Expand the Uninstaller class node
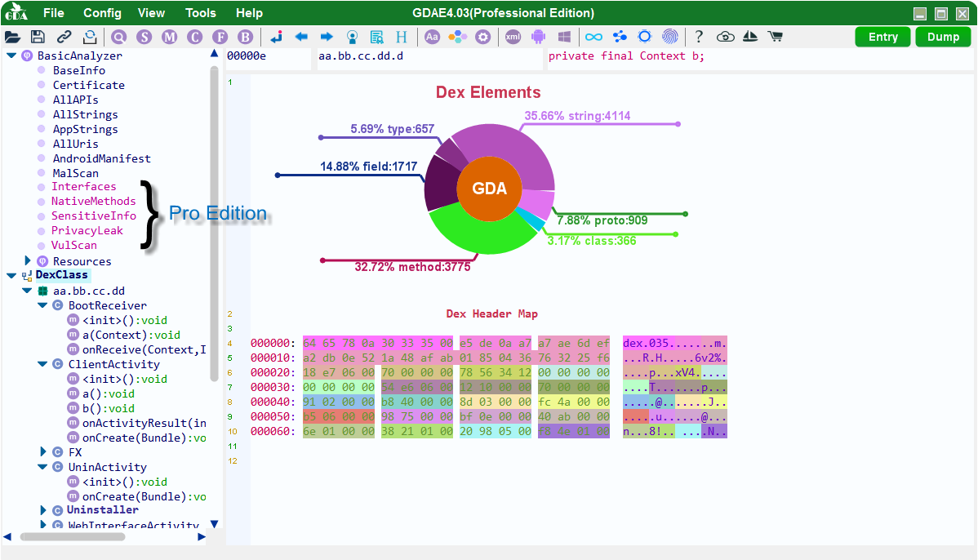 43,510
